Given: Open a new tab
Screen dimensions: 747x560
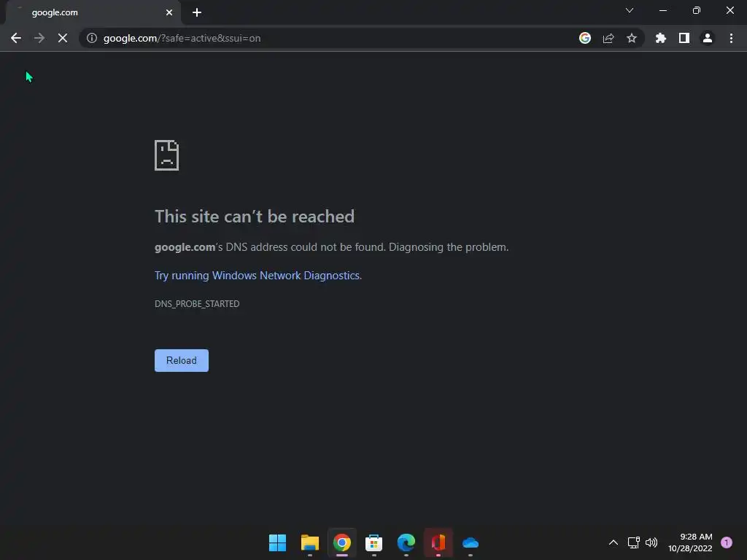Looking at the screenshot, I should point(197,12).
